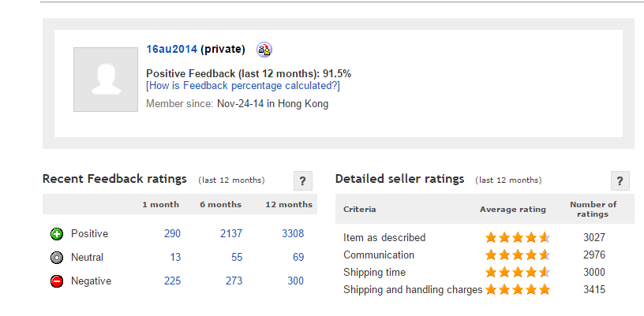Open How is Feedback percentage calculated link
The width and height of the screenshot is (644, 316).
(243, 86)
